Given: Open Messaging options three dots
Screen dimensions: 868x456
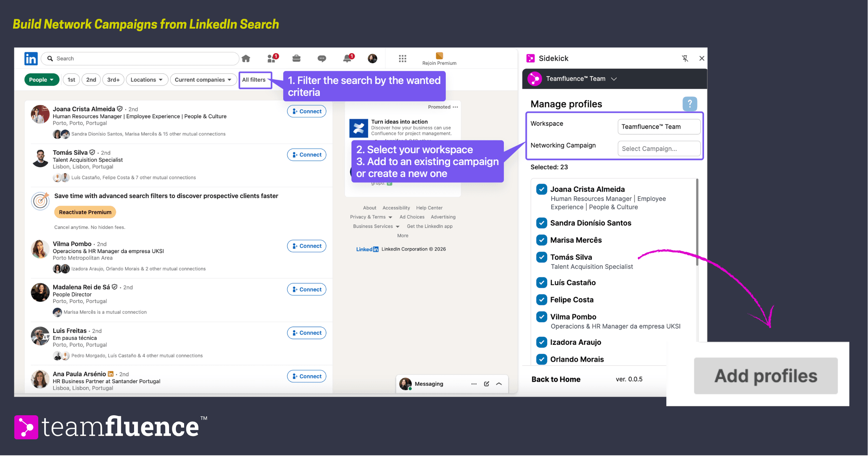Looking at the screenshot, I should tap(474, 384).
